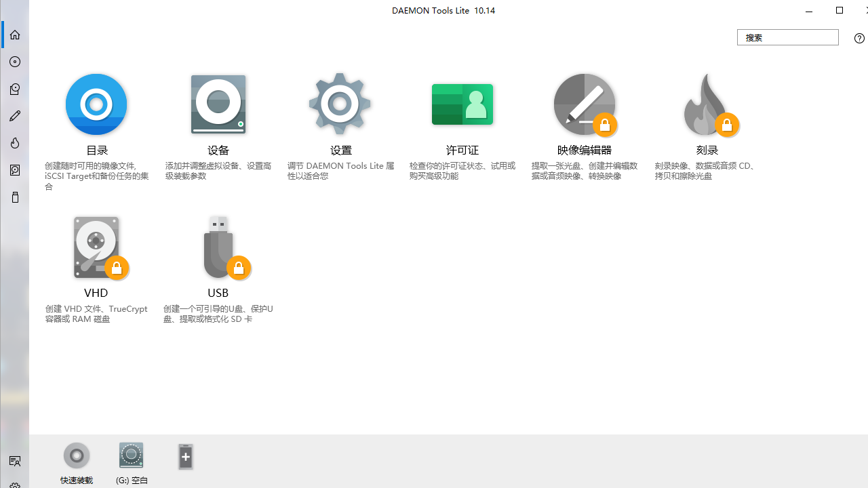Open the feedback icon at bottom left
The image size is (868, 488).
14,461
